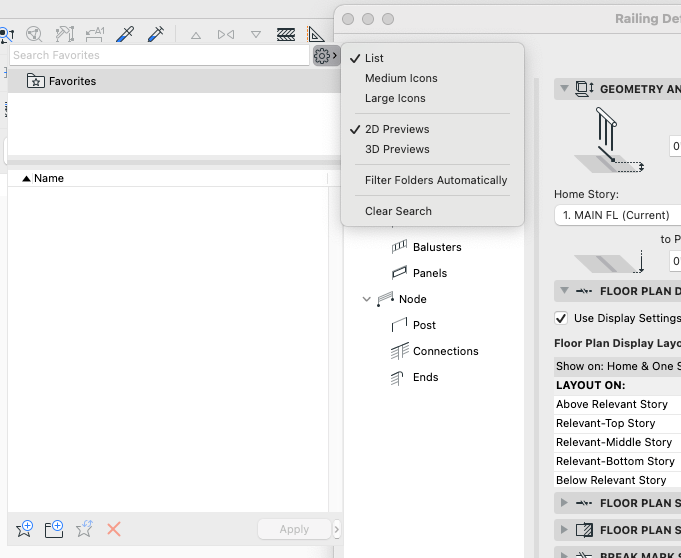Image resolution: width=681 pixels, height=558 pixels.
Task: Click the hatched wall fill toolbar icon
Action: click(x=286, y=34)
